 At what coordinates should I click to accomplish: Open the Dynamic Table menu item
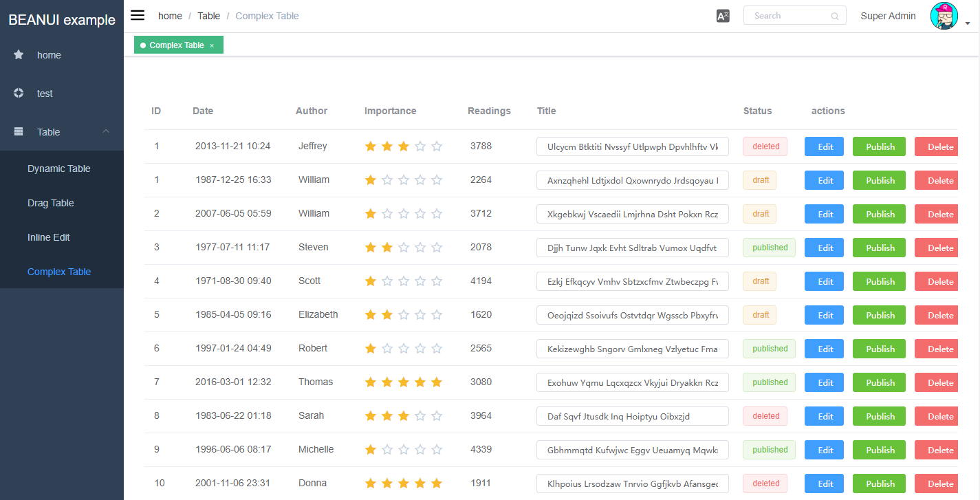(x=59, y=169)
